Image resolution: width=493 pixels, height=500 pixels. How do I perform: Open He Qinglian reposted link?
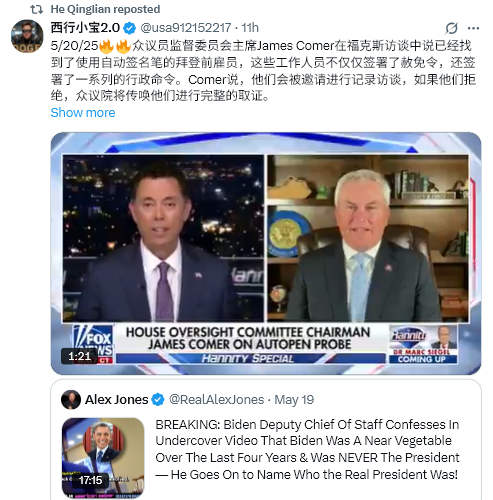tap(105, 9)
